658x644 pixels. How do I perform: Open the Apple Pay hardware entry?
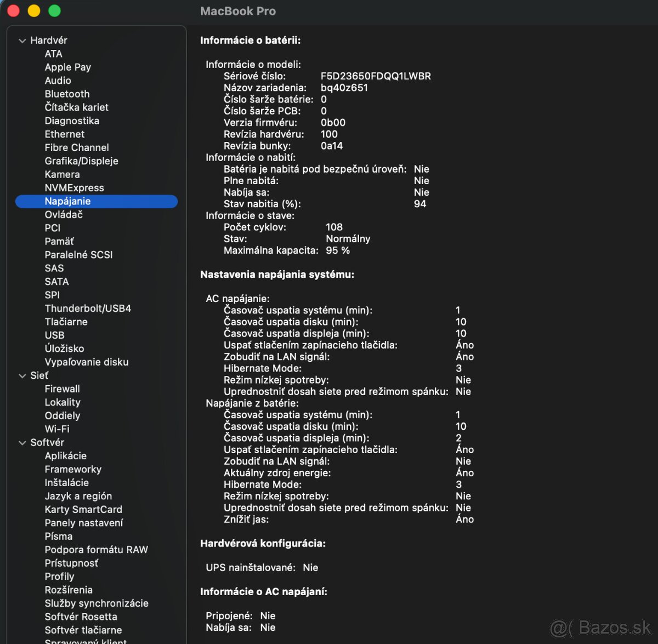(67, 67)
